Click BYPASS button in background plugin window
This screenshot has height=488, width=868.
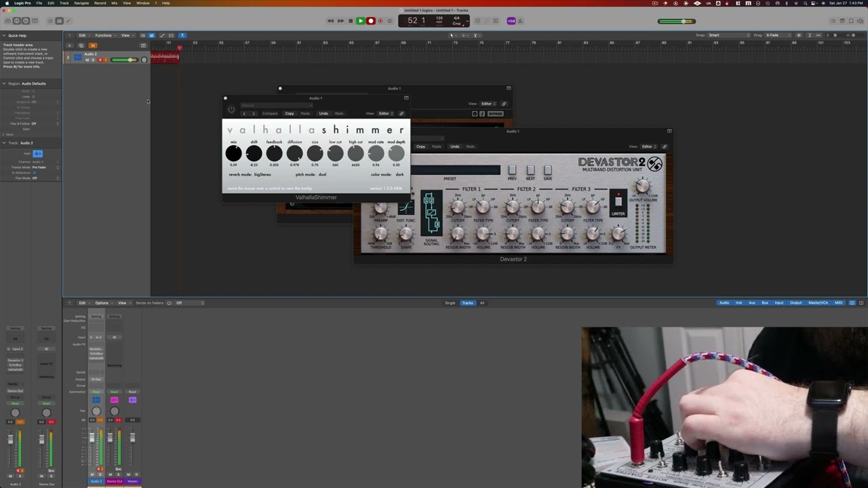[x=495, y=114]
